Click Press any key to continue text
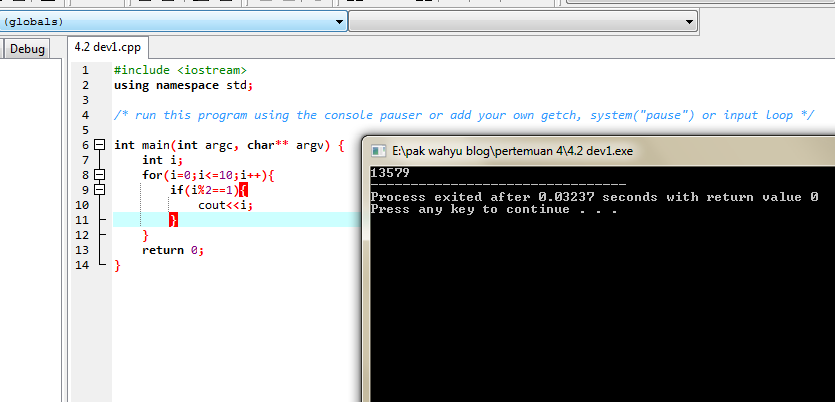 494,209
